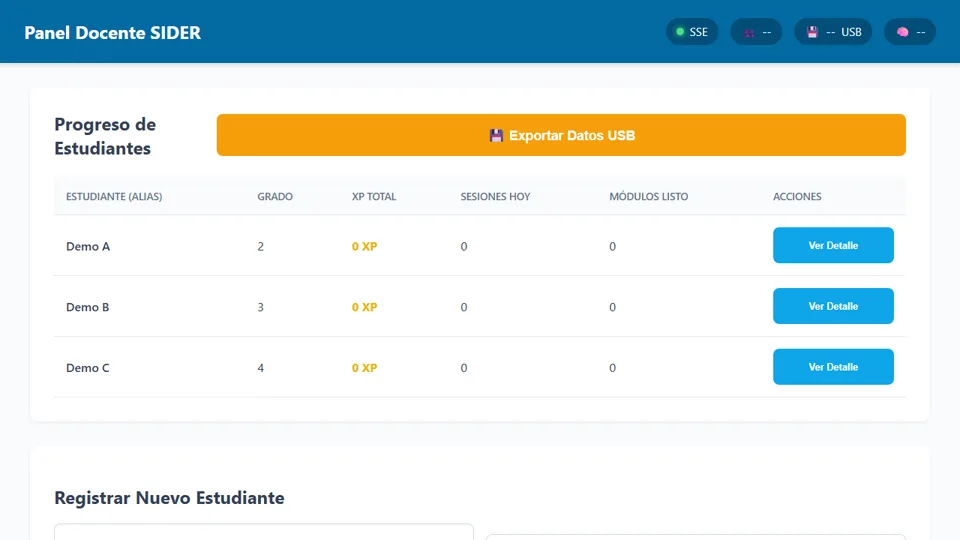Focus the first field under Registrar Nuevo Estudiante
This screenshot has width=960, height=540.
[264, 531]
